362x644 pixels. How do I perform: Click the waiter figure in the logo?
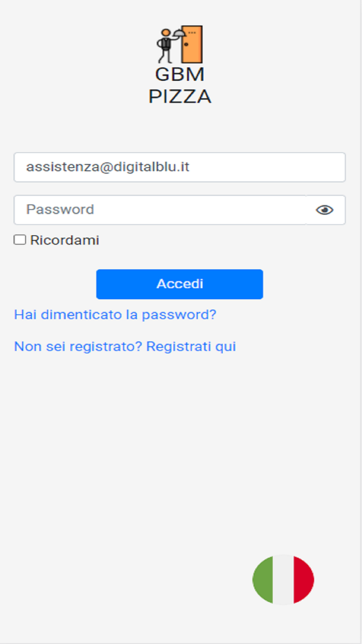click(x=164, y=46)
